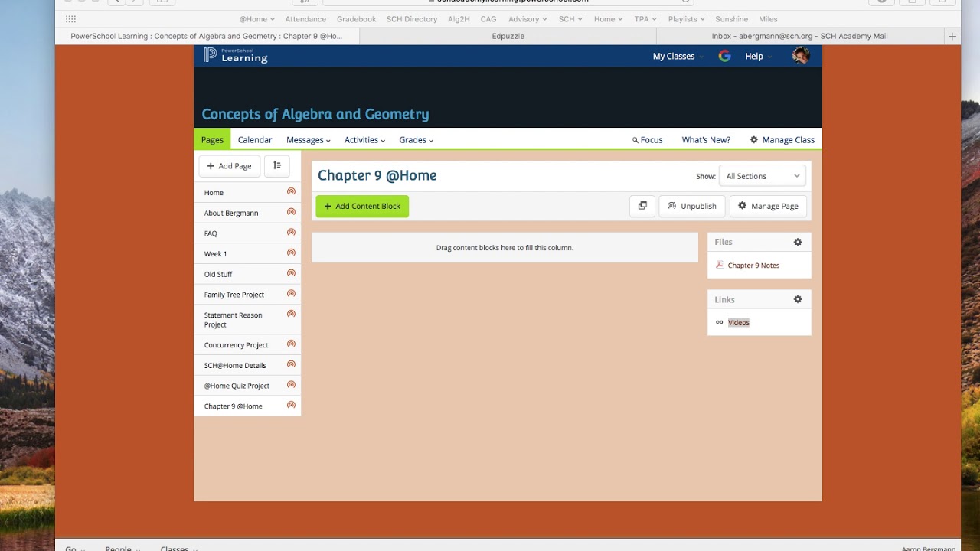
Task: Click the Sunshine bookmark
Action: (732, 19)
